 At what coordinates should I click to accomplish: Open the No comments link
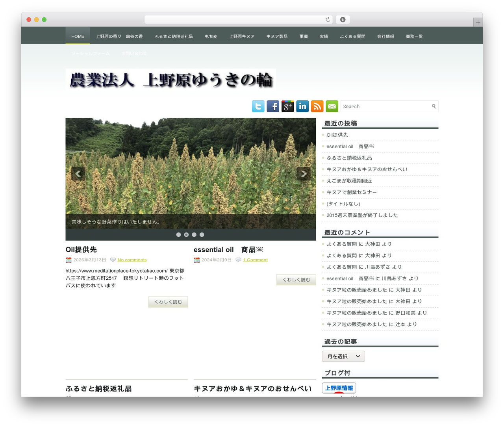pos(132,260)
